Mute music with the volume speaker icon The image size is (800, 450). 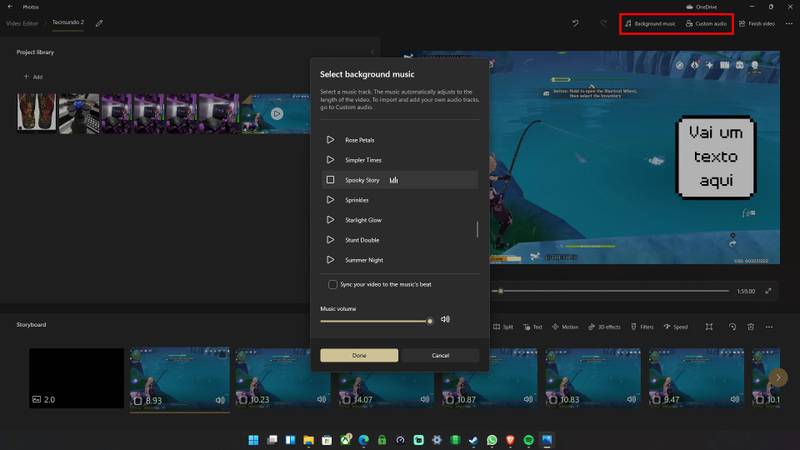coord(445,319)
